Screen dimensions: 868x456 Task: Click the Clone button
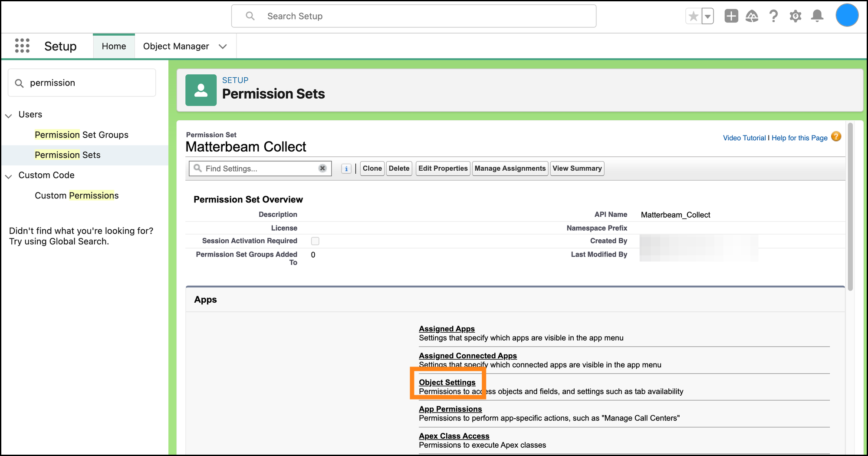[x=372, y=169]
